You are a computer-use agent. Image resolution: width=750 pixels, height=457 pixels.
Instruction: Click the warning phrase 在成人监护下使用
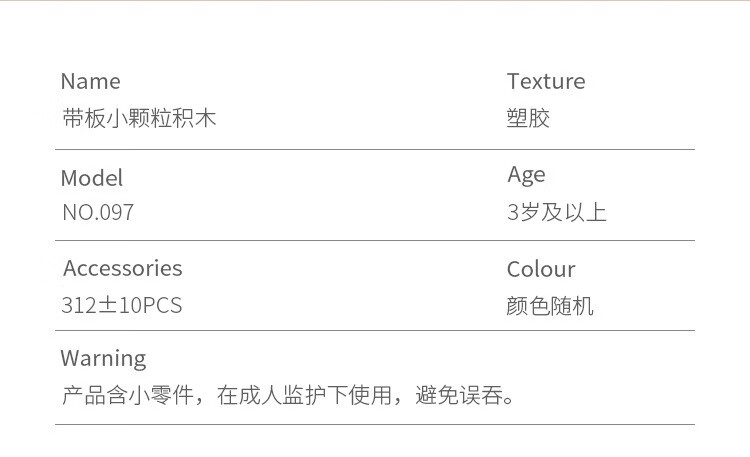[304, 395]
